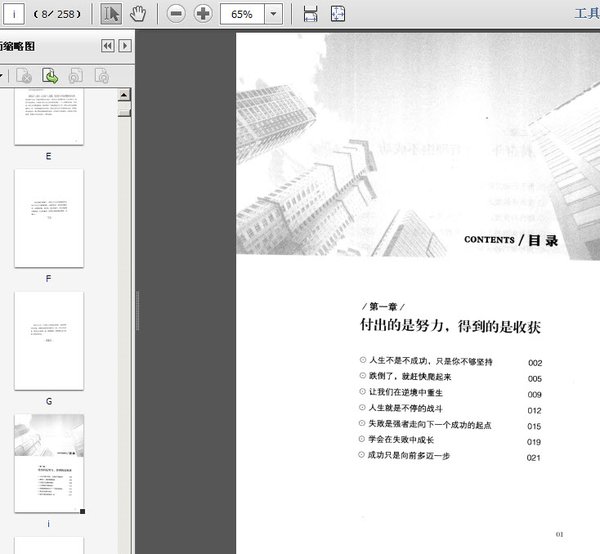Viewport: 600px width, 554px height.
Task: Click entry '人生不是不成功，只是你不够坚持'
Action: (x=430, y=361)
